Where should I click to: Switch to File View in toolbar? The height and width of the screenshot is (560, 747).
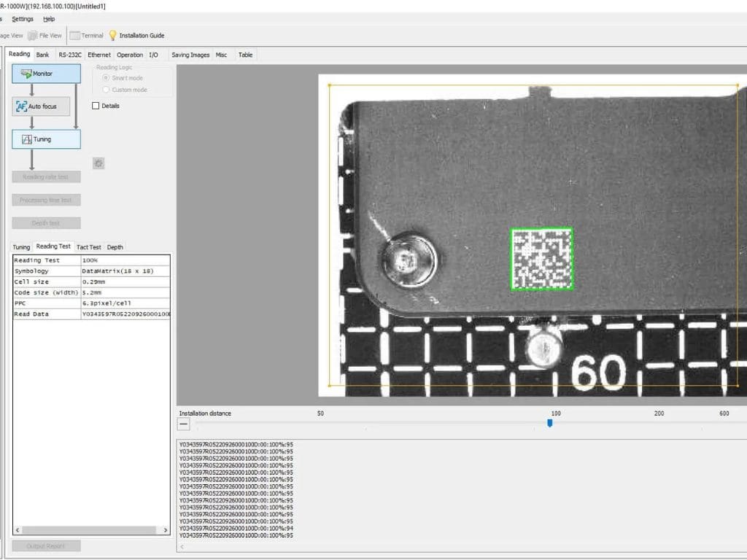pyautogui.click(x=44, y=35)
